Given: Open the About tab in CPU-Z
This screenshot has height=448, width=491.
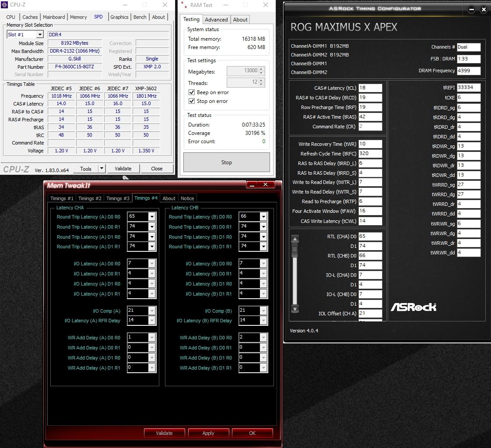Looking at the screenshot, I should 158,17.
